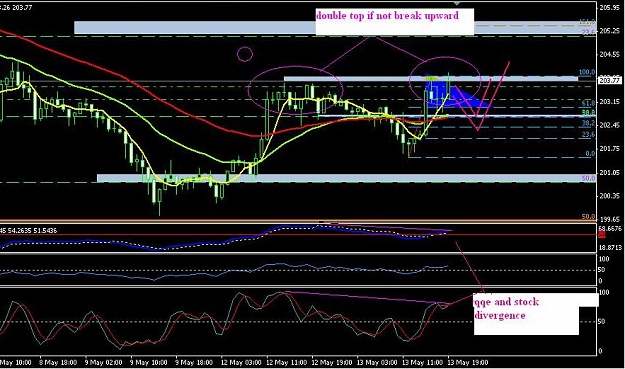The width and height of the screenshot is (625, 369).
Task: Click the "9 May 10:00" time axis label
Action: click(149, 363)
